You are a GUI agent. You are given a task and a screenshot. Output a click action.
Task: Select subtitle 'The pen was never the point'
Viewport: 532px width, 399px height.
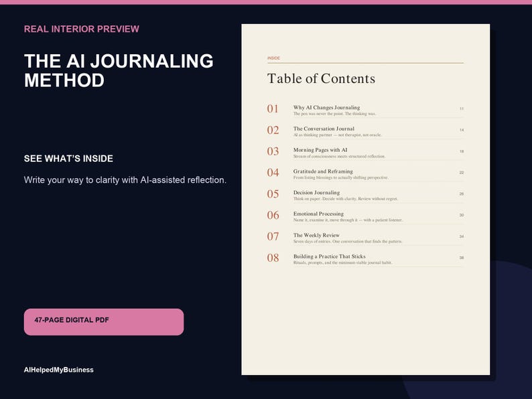point(334,114)
